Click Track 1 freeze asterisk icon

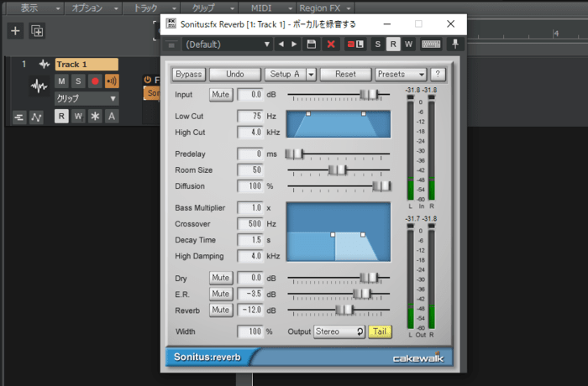point(95,116)
